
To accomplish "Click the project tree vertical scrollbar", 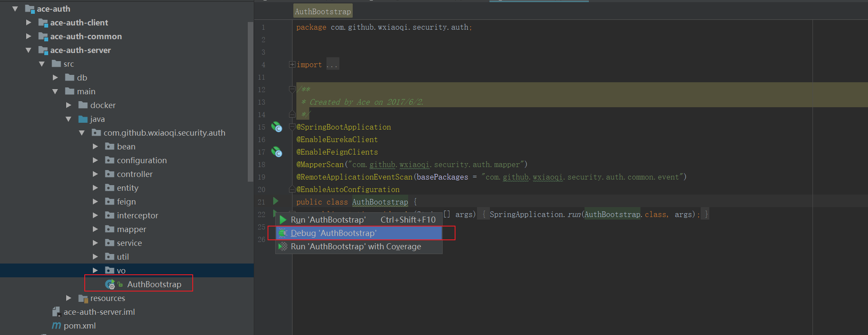I will (250, 102).
